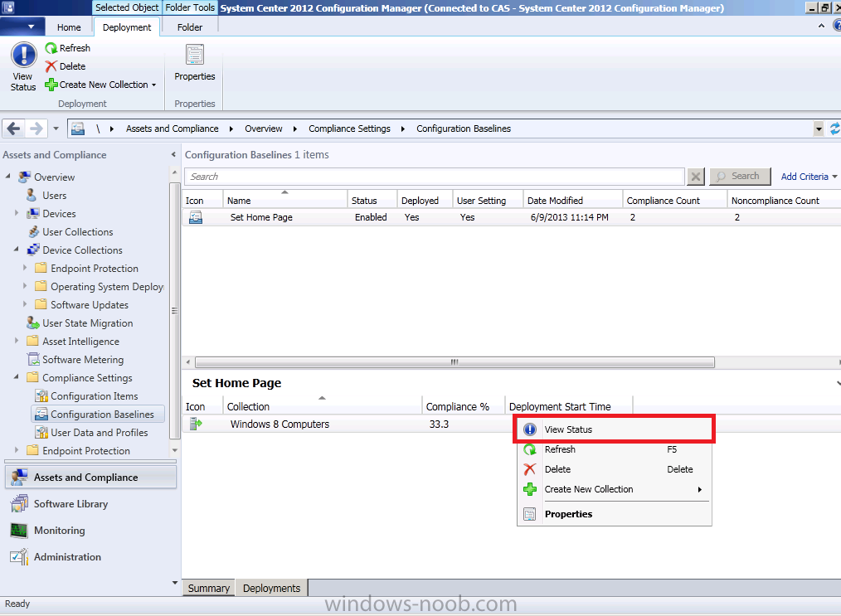Image resolution: width=841 pixels, height=616 pixels.
Task: Click the User State Migration icon
Action: (33, 323)
